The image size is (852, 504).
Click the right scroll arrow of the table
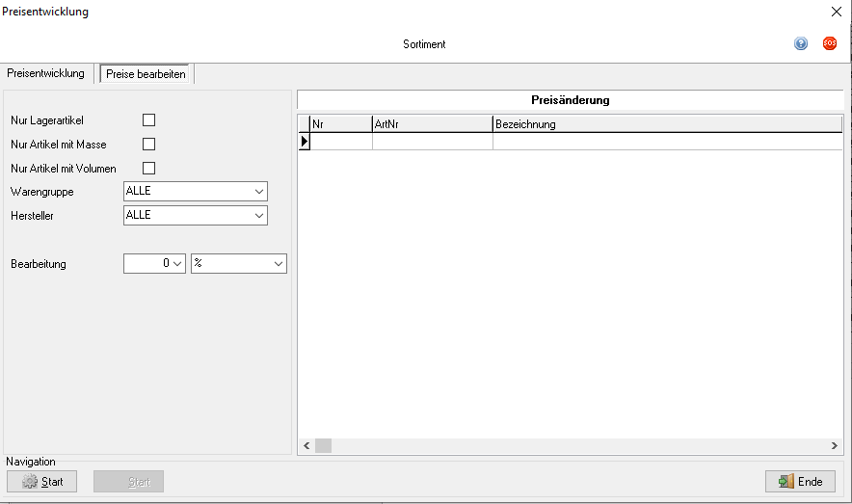click(835, 446)
